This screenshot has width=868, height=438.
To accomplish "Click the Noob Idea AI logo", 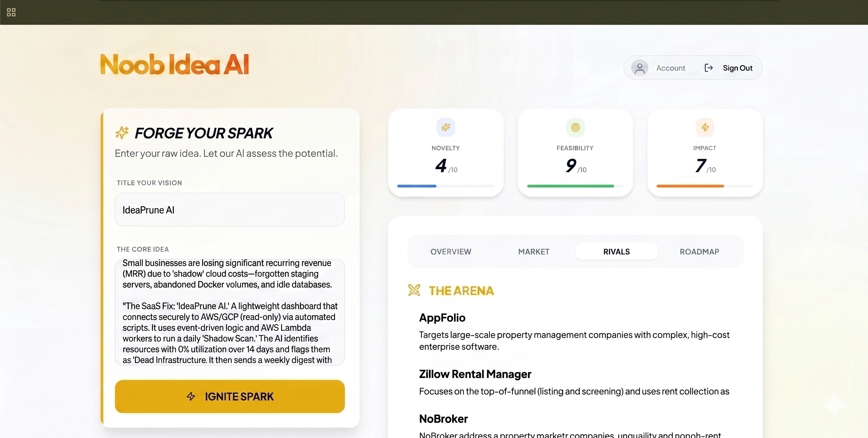I will pyautogui.click(x=175, y=64).
